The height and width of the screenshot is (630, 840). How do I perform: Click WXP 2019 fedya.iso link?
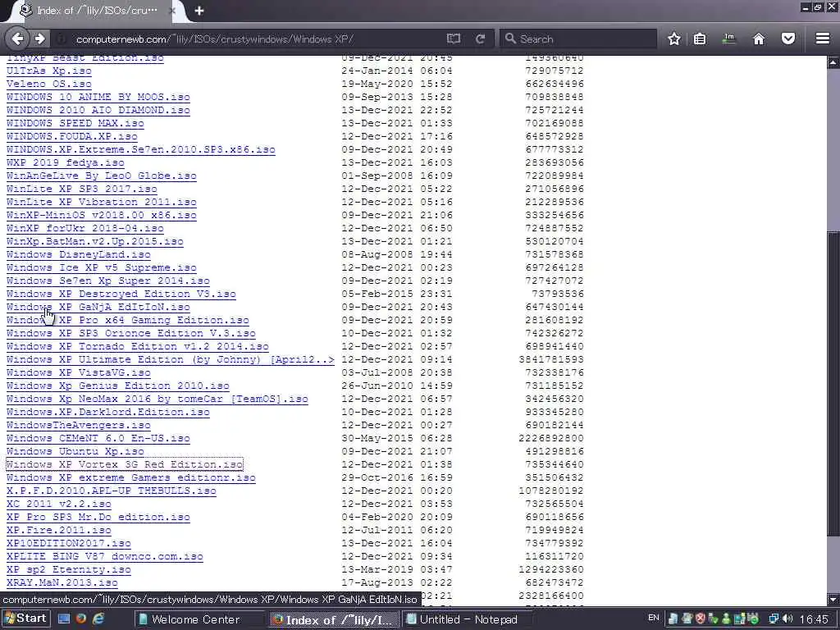[66, 163]
